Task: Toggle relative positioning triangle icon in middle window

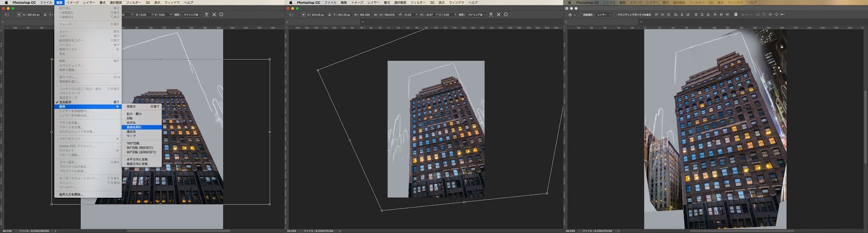Action: [329, 15]
